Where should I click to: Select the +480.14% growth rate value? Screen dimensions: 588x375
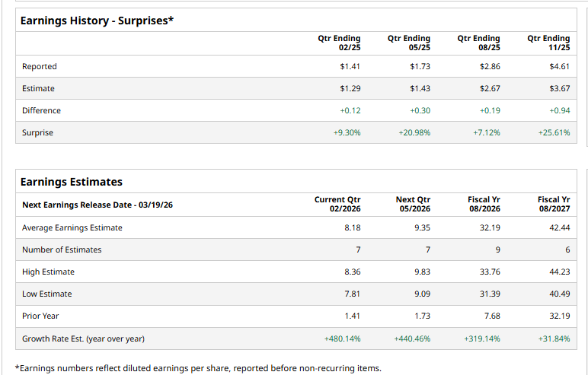click(342, 338)
